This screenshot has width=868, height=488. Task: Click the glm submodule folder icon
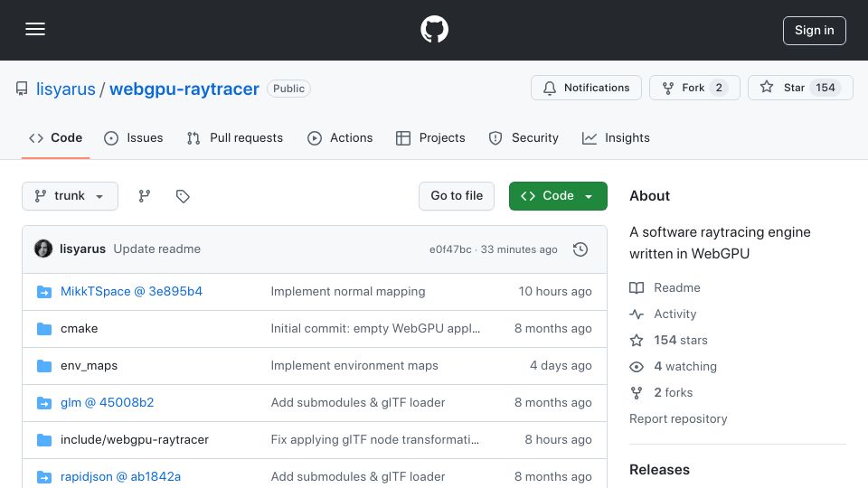43,403
